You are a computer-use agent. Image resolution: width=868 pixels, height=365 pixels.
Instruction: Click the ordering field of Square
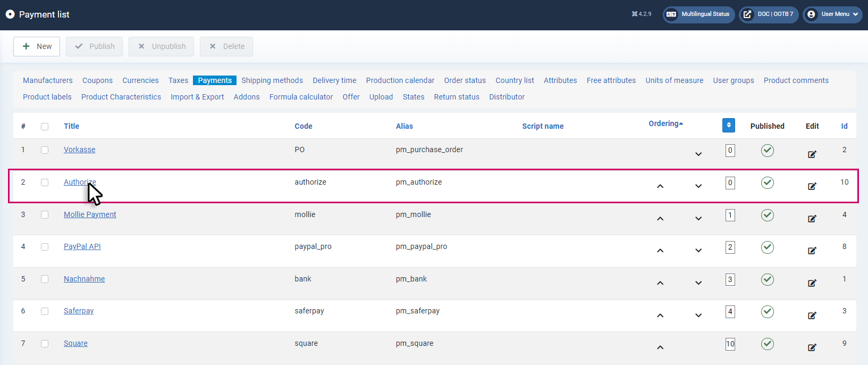[730, 344]
